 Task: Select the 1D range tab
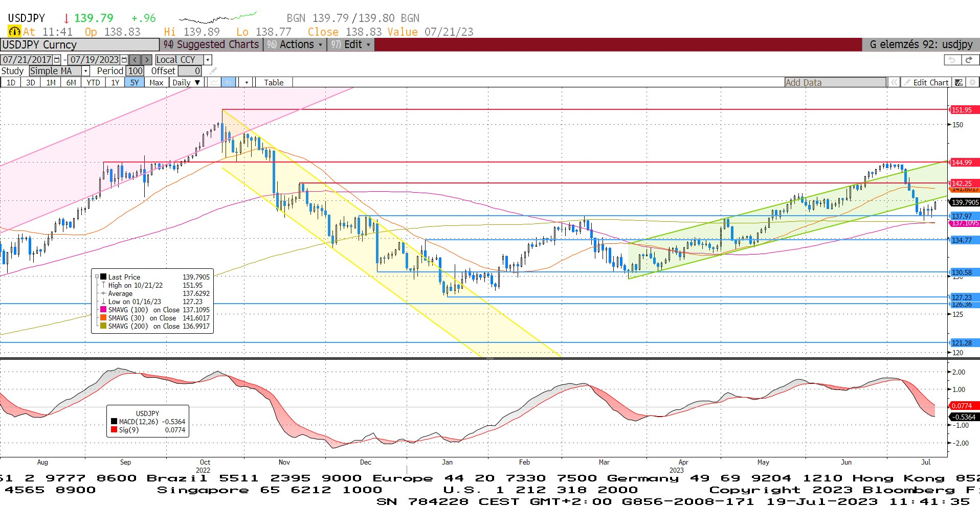11,82
